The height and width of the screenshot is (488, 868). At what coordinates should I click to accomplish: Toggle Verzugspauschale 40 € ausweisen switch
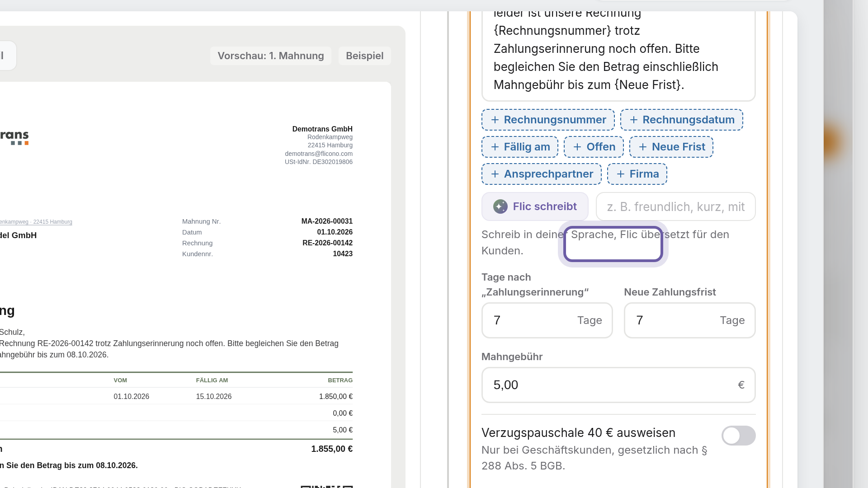(738, 436)
